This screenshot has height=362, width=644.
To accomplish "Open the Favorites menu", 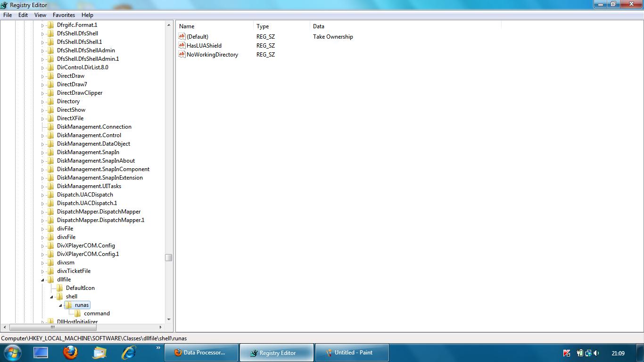I will click(64, 15).
